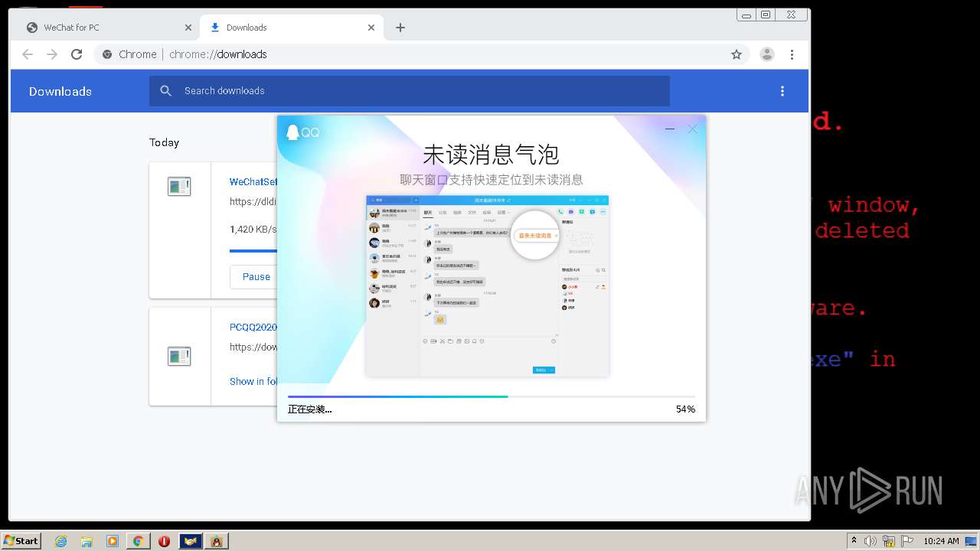Switch to Chrome in taskbar

click(x=139, y=541)
